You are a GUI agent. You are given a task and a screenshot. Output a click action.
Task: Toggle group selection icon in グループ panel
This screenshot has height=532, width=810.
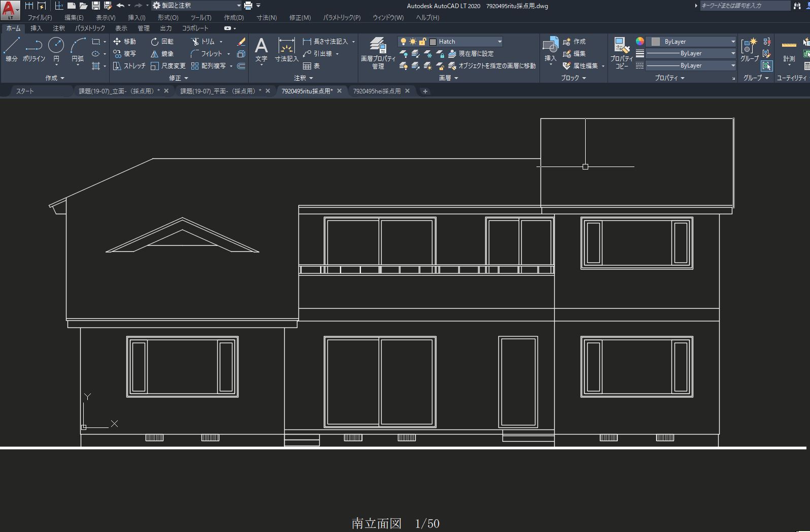point(767,66)
